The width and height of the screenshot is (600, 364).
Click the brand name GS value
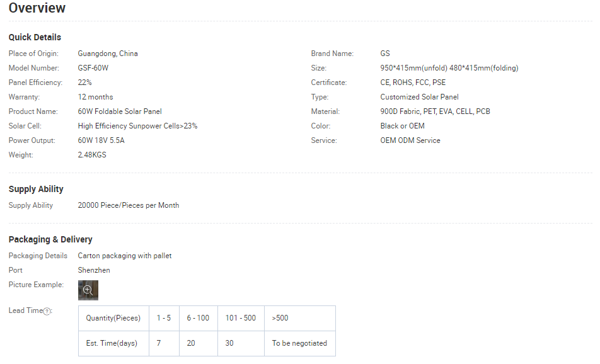point(385,54)
